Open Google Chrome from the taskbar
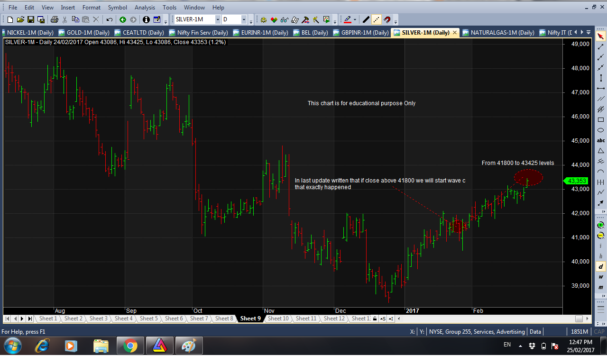 pos(130,346)
